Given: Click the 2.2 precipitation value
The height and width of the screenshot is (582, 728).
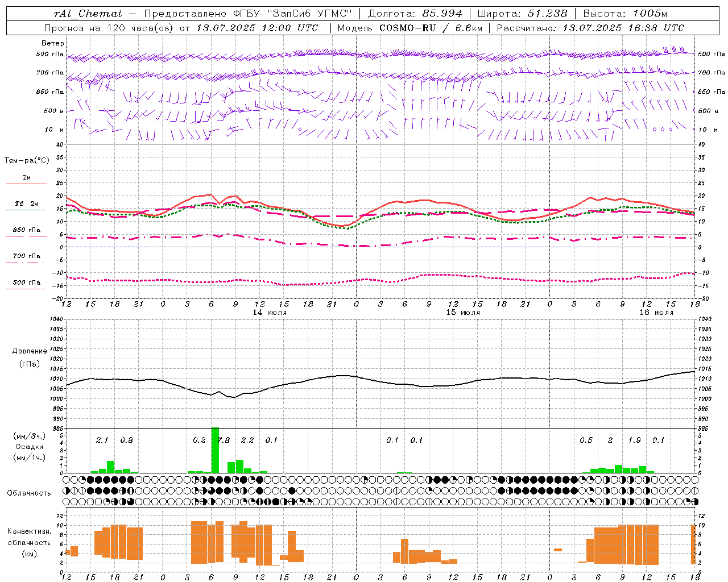Looking at the screenshot, I should [x=247, y=440].
